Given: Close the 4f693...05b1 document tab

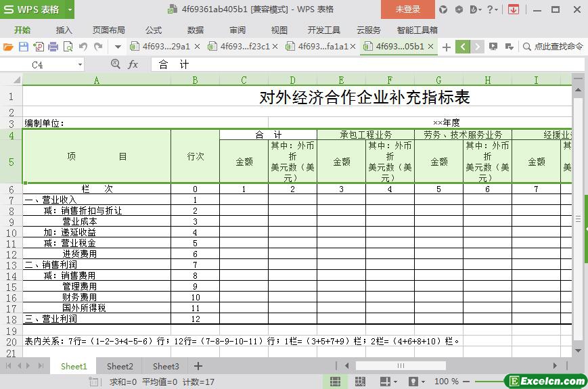Looking at the screenshot, I should tap(431, 47).
